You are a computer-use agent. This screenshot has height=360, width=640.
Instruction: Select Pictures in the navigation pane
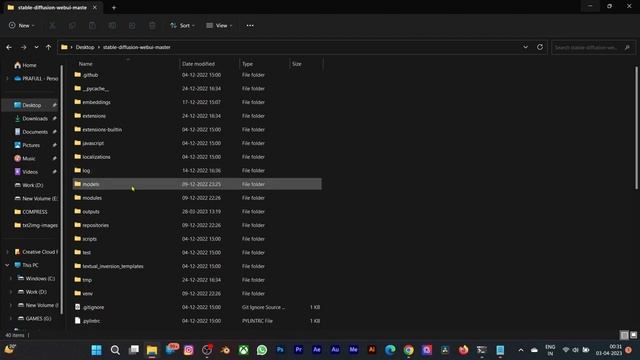tap(31, 145)
